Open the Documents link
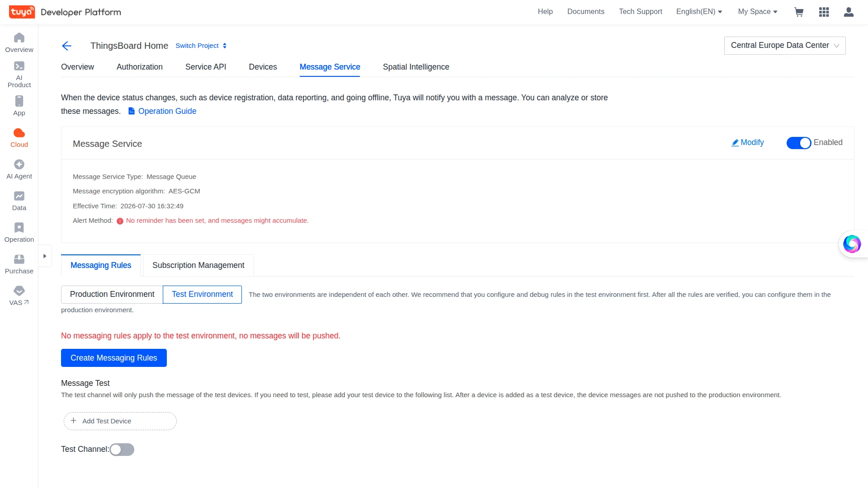Screen dimensions: 868x488 click(586, 12)
